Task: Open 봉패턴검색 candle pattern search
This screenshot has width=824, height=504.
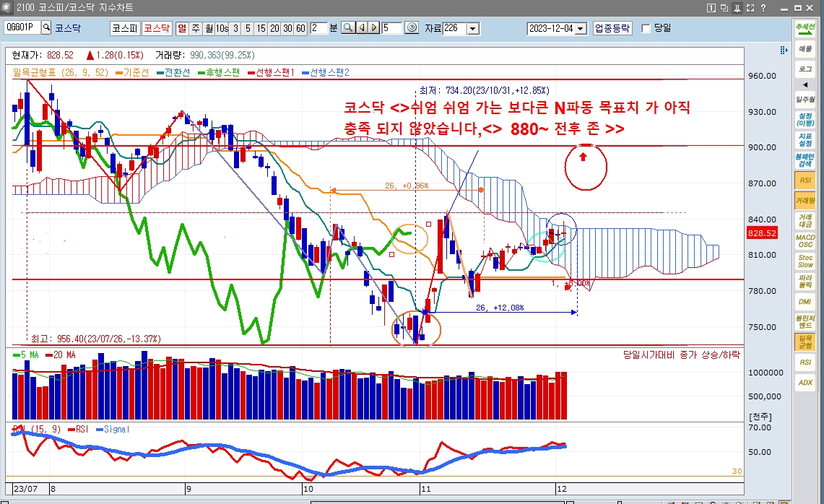Action: click(x=805, y=160)
